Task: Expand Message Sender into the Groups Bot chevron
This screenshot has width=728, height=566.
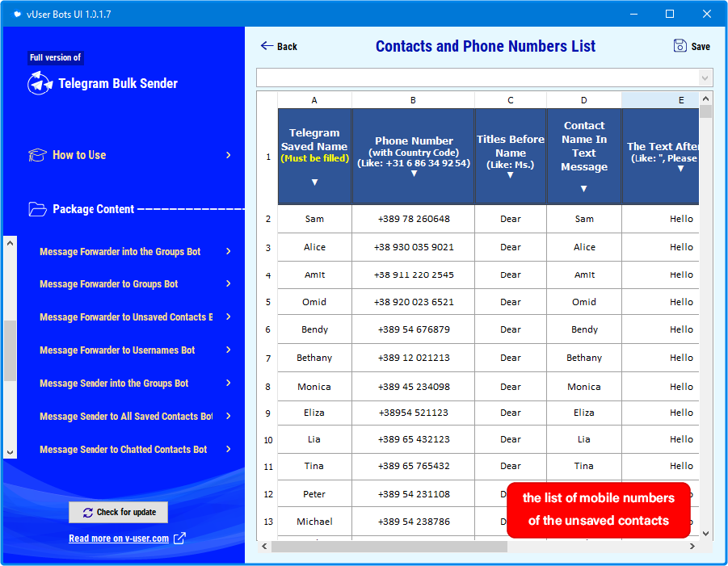Action: [229, 383]
